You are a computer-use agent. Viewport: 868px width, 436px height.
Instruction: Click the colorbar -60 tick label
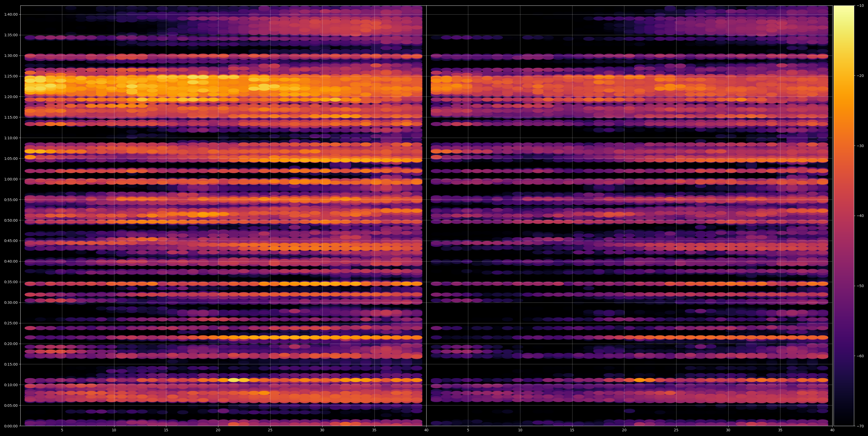point(860,356)
